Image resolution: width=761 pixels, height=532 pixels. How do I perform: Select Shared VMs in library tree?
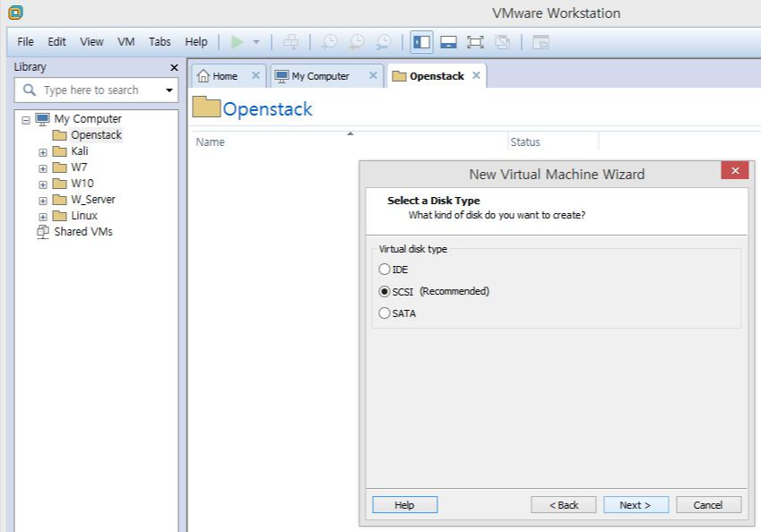[x=83, y=231]
